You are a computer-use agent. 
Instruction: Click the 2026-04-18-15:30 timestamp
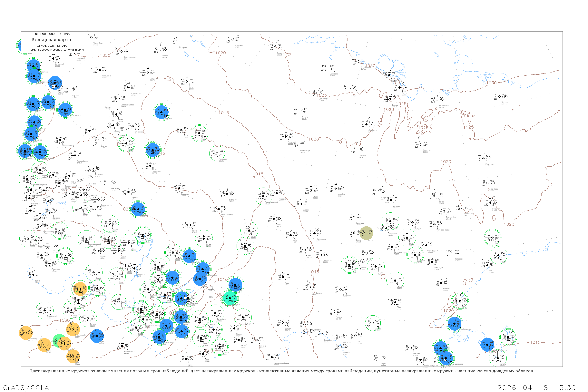[537, 387]
